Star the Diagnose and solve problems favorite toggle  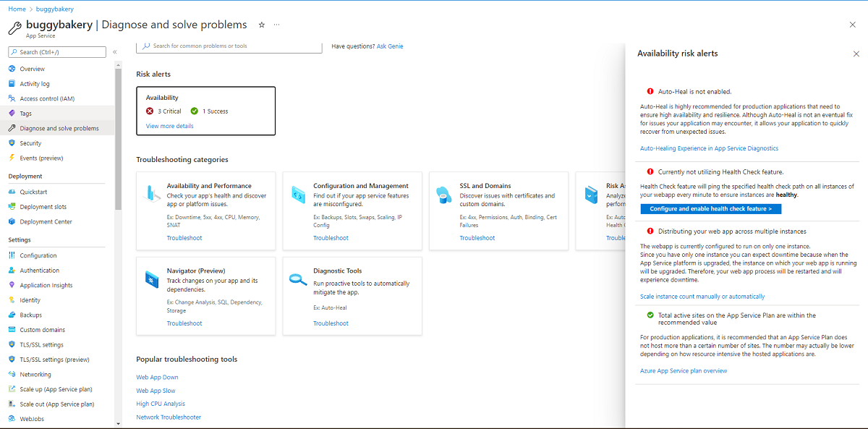pyautogui.click(x=261, y=24)
